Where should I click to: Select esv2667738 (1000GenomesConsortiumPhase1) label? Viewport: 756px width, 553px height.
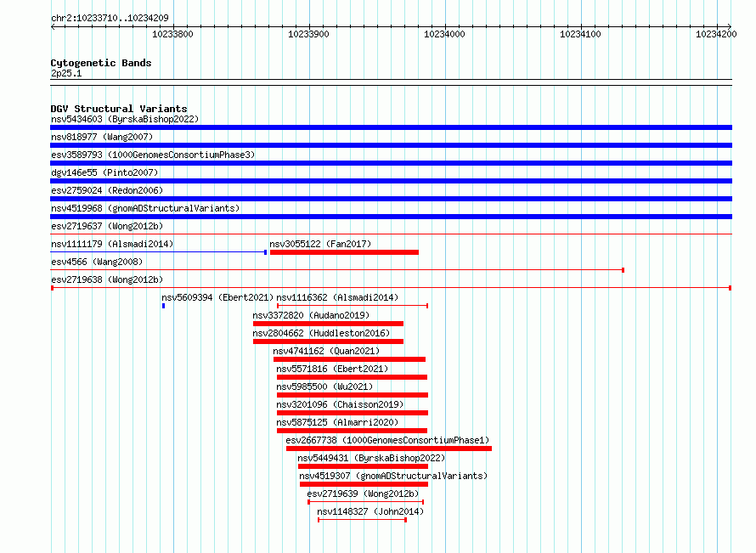point(387,440)
